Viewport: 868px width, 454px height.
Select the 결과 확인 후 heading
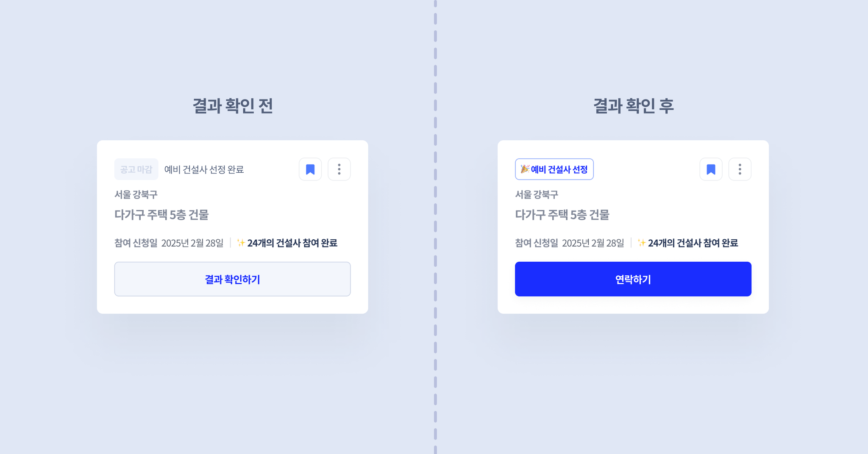[633, 106]
